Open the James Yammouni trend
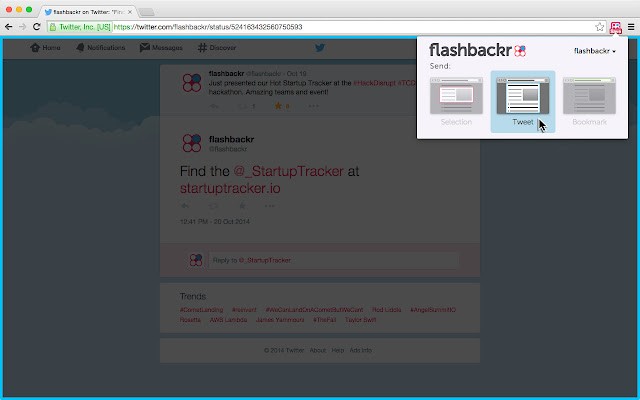This screenshot has height=400, width=640. tap(280, 320)
